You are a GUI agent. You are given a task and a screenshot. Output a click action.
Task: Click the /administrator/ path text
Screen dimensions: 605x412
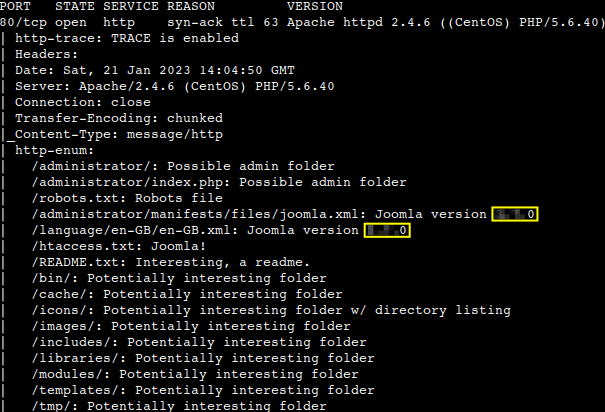point(95,166)
